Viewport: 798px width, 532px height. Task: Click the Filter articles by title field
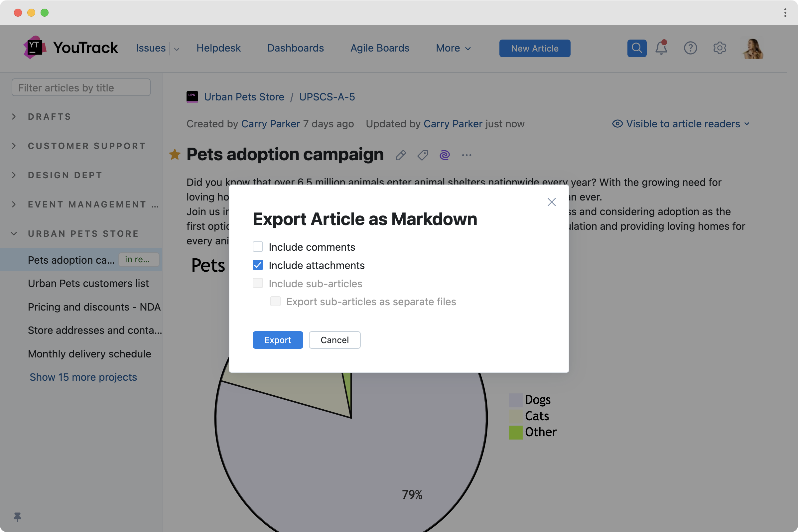pyautogui.click(x=81, y=88)
